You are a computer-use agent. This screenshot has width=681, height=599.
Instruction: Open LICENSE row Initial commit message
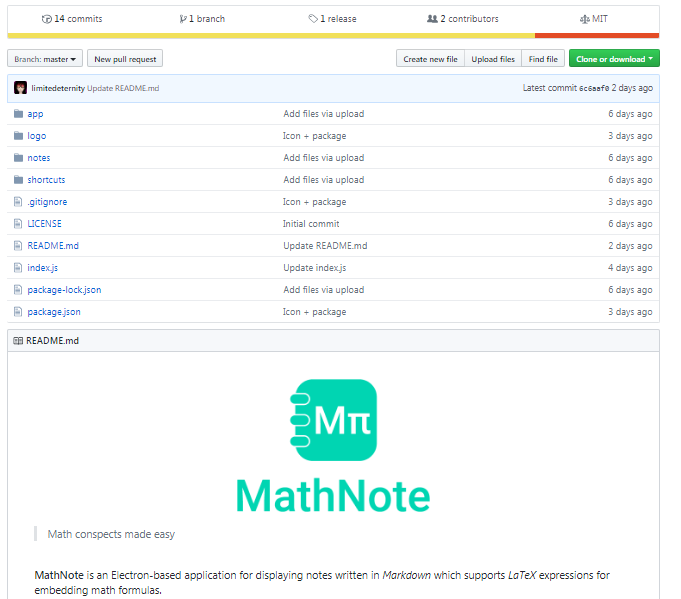pyautogui.click(x=311, y=224)
